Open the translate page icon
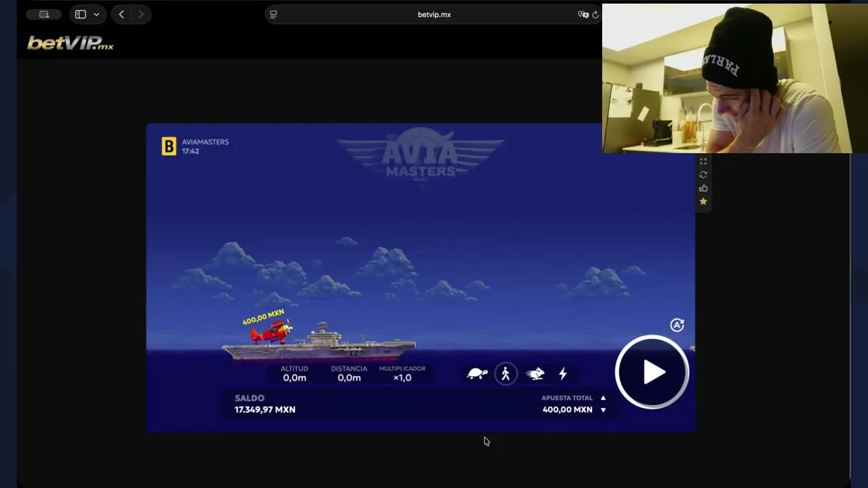The width and height of the screenshot is (868, 488). 583,14
